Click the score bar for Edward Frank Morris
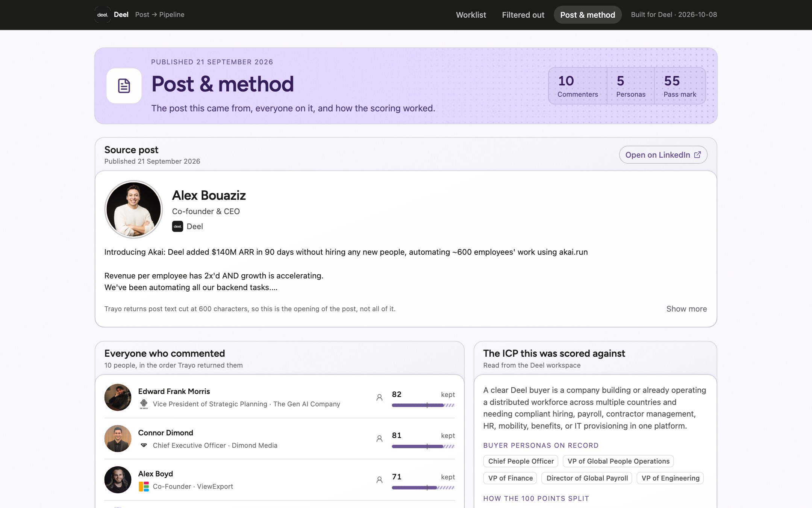This screenshot has height=508, width=812. 423,405
